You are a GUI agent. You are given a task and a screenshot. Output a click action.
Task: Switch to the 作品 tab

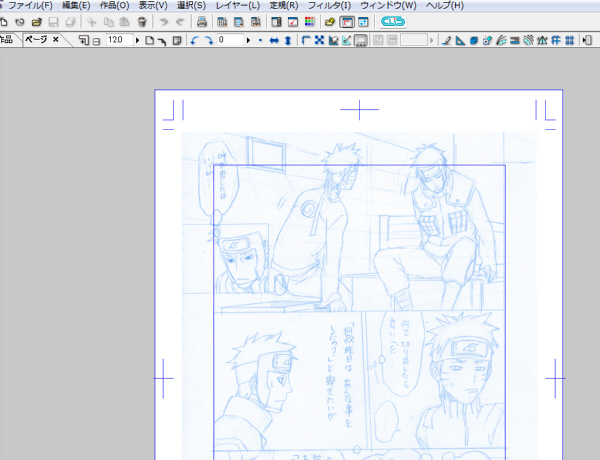(7, 39)
